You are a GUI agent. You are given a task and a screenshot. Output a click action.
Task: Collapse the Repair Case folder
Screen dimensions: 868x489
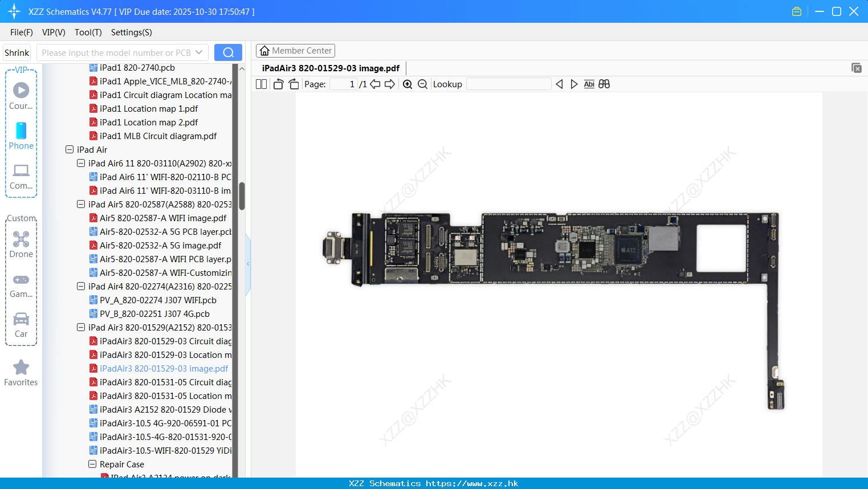tap(92, 464)
